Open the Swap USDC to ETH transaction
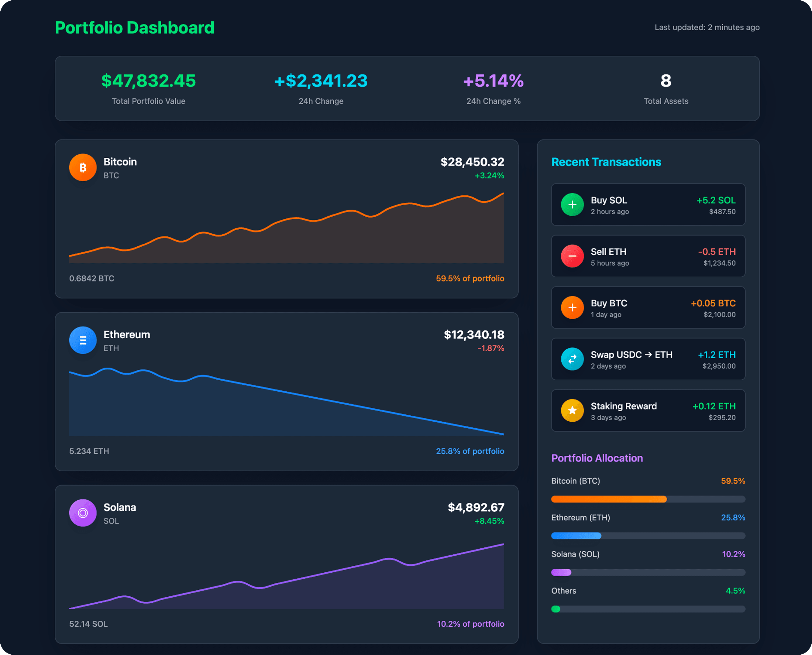 (x=648, y=359)
